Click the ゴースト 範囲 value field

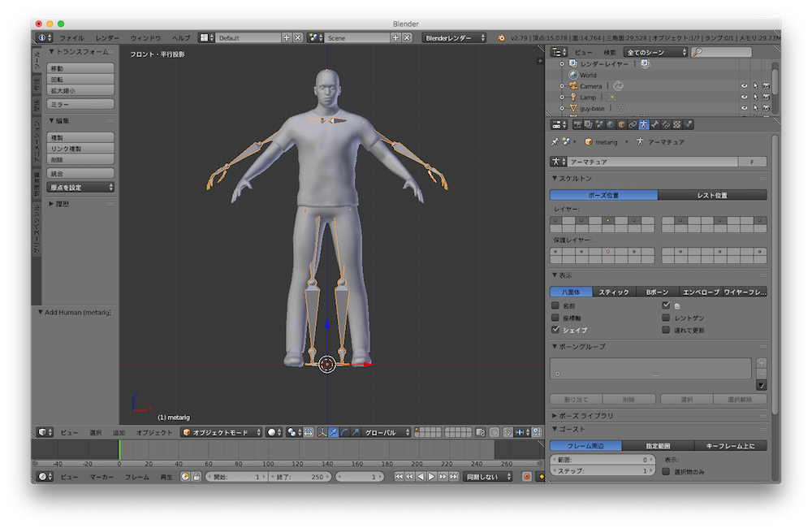(601, 460)
